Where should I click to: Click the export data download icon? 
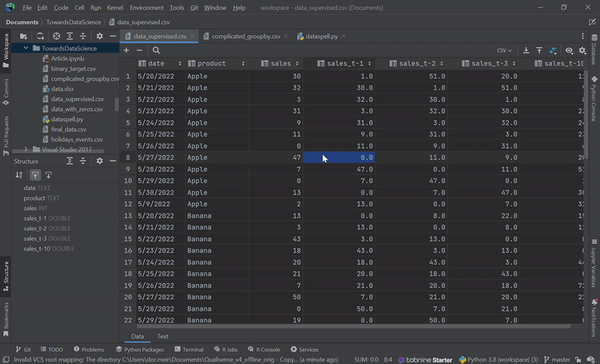526,50
